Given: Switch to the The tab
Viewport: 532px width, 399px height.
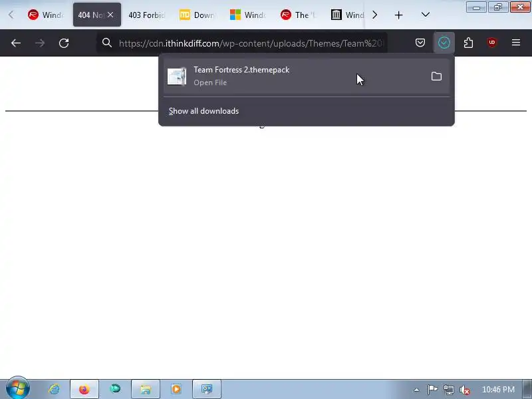Looking at the screenshot, I should [x=298, y=15].
